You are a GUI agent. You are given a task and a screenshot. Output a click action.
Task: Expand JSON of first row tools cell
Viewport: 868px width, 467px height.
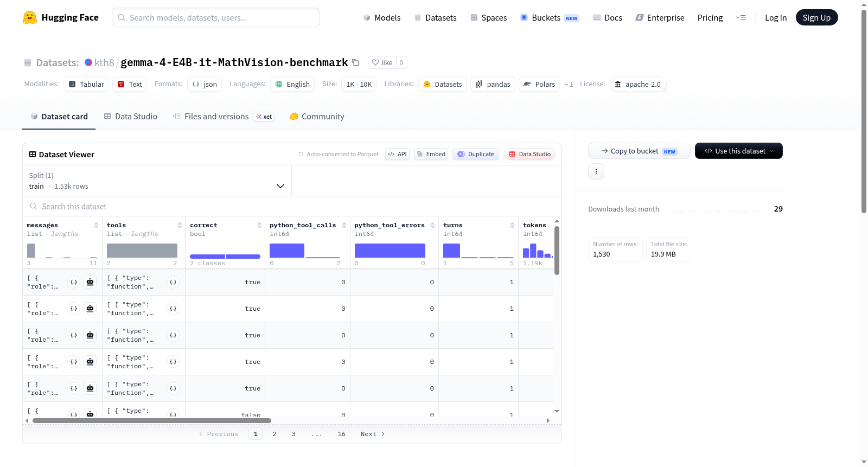173,282
